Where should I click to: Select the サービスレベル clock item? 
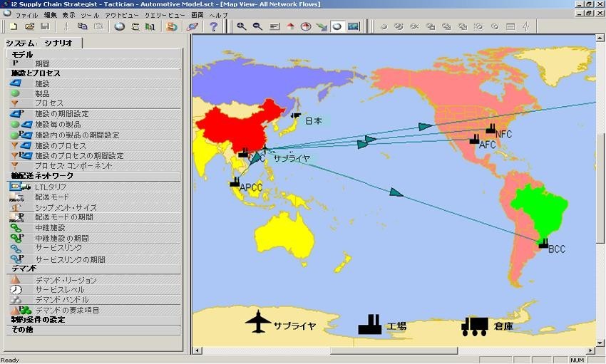(59, 290)
